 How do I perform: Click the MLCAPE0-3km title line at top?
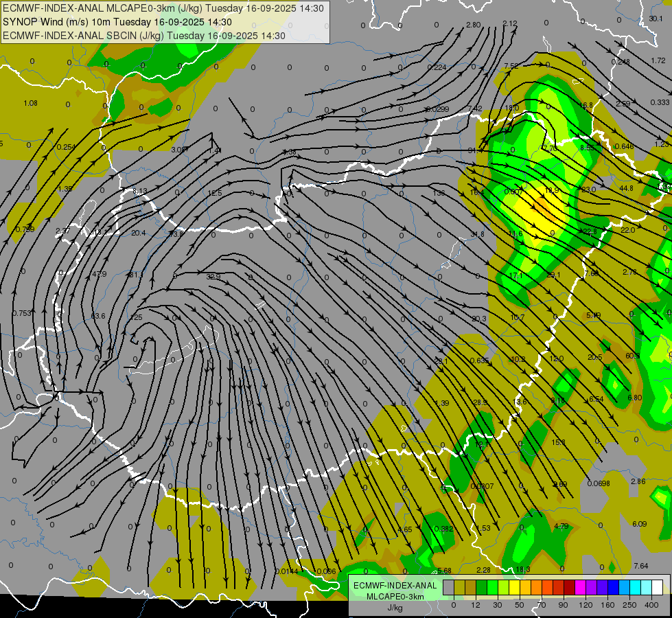(x=163, y=8)
